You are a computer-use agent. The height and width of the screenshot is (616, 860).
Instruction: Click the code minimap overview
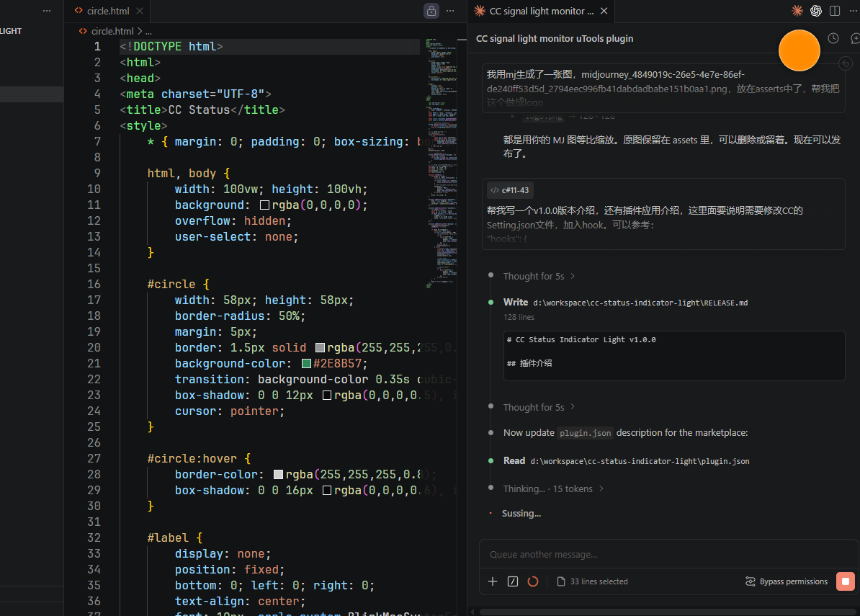point(441,163)
